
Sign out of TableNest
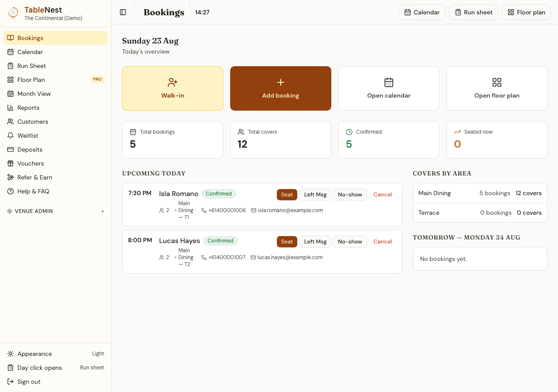[55, 382]
